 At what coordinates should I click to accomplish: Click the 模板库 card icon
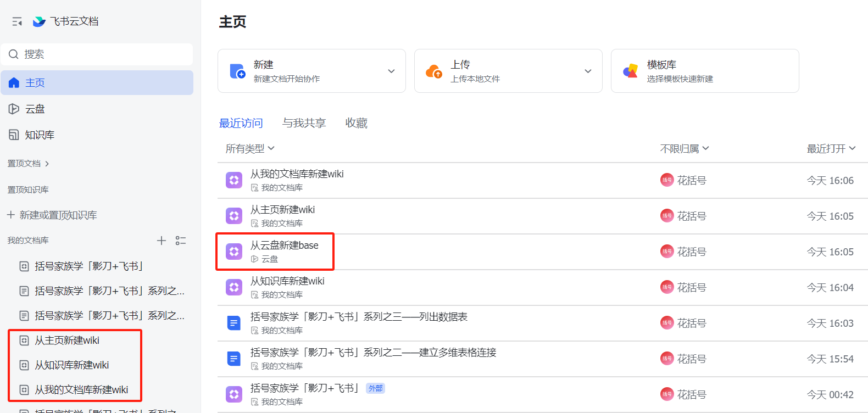coord(630,71)
